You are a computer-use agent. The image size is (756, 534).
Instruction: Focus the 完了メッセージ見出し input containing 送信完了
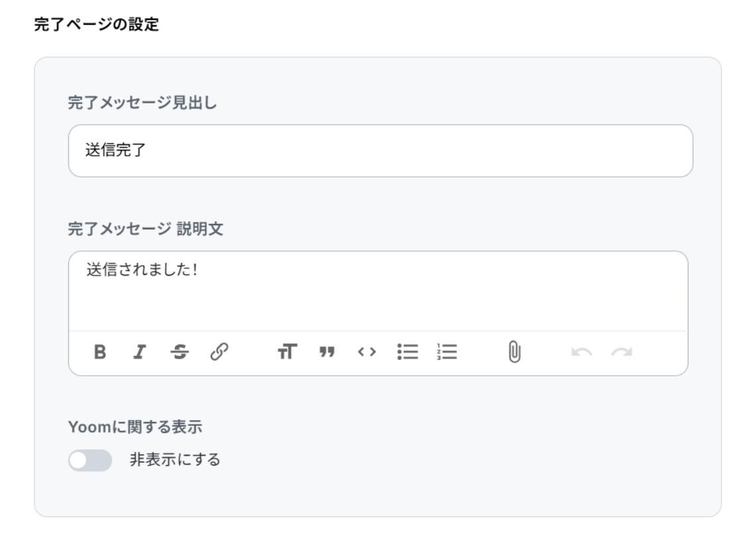pos(380,151)
